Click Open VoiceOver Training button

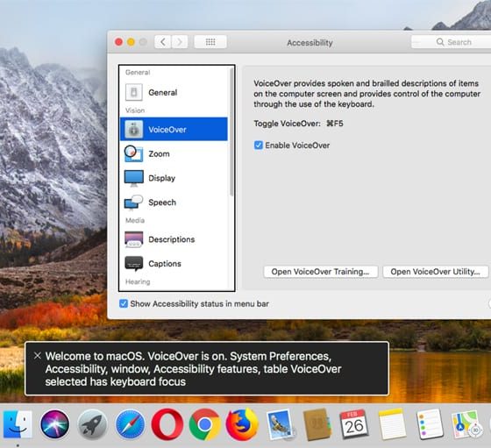(x=321, y=272)
